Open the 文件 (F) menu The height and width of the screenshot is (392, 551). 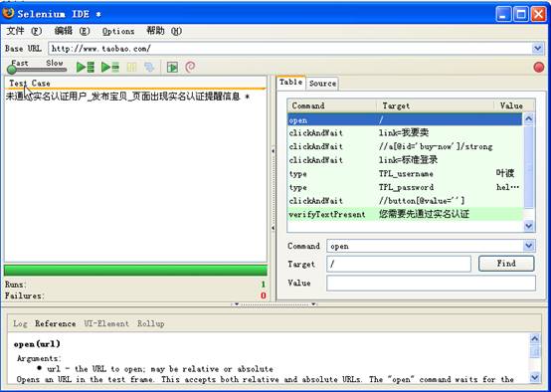[24, 31]
